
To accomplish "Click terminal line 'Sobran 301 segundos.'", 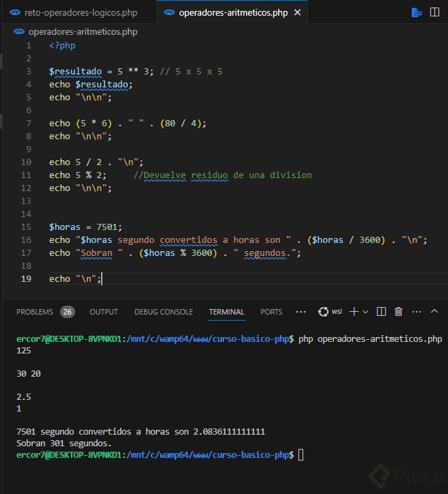I will (x=64, y=444).
